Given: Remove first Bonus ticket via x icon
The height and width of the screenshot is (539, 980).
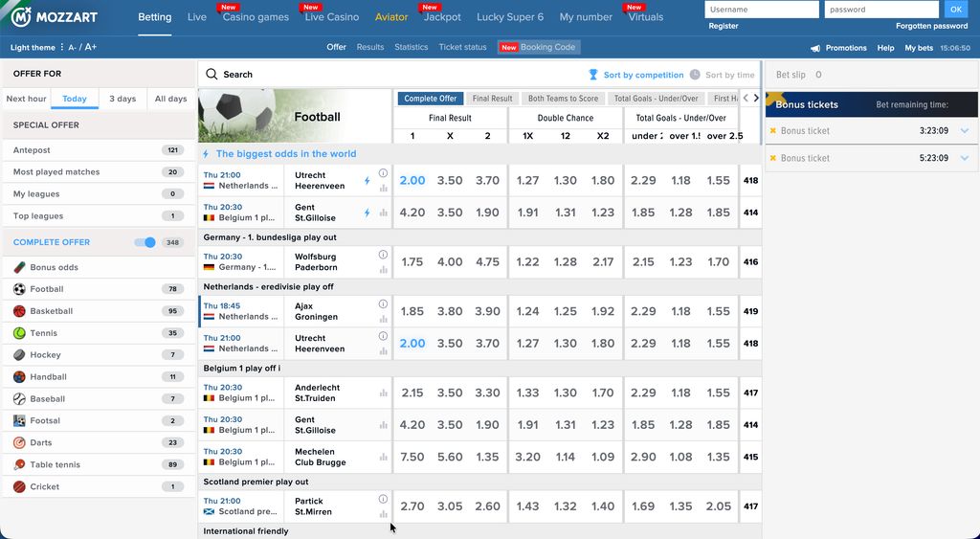Looking at the screenshot, I should coord(773,131).
